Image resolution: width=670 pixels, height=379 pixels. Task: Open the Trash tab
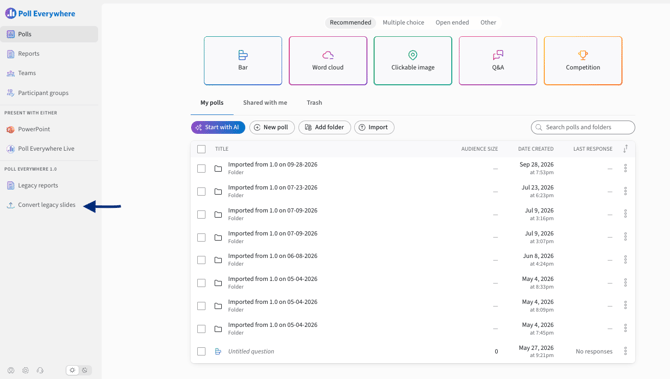(314, 103)
